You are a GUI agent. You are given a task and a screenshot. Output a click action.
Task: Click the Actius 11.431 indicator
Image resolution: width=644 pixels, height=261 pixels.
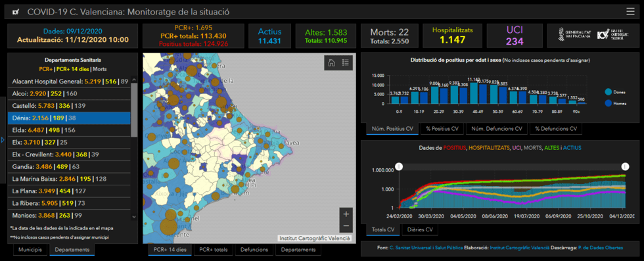[x=269, y=36]
